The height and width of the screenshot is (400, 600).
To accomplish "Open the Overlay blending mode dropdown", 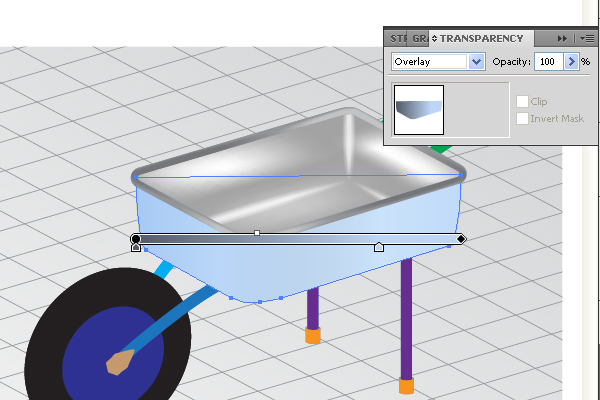I will click(x=476, y=62).
